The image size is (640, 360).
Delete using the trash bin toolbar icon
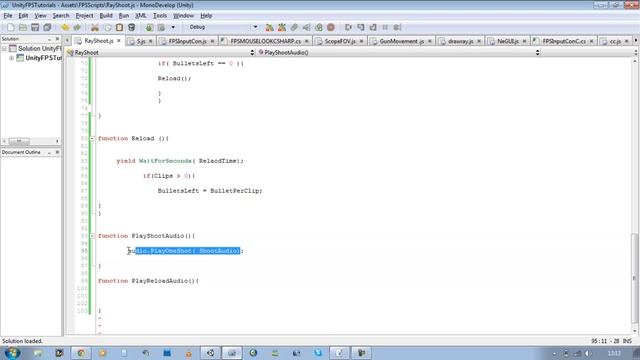pos(131,27)
